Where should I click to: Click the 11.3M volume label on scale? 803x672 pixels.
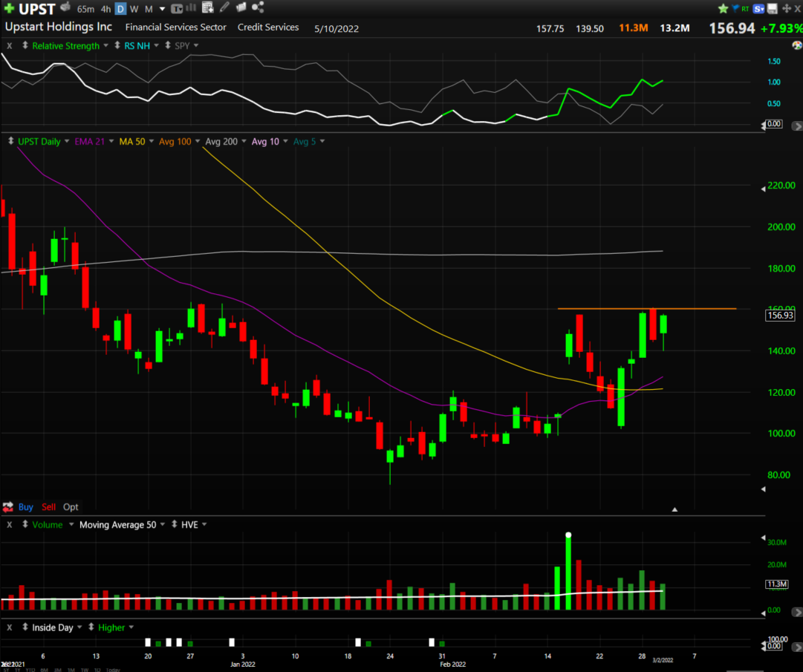point(777,584)
